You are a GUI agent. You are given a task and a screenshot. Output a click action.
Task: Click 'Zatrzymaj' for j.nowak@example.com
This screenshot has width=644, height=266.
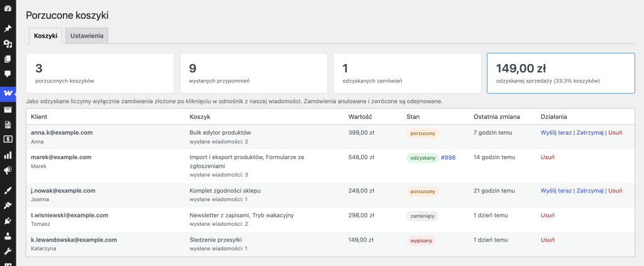coord(590,191)
